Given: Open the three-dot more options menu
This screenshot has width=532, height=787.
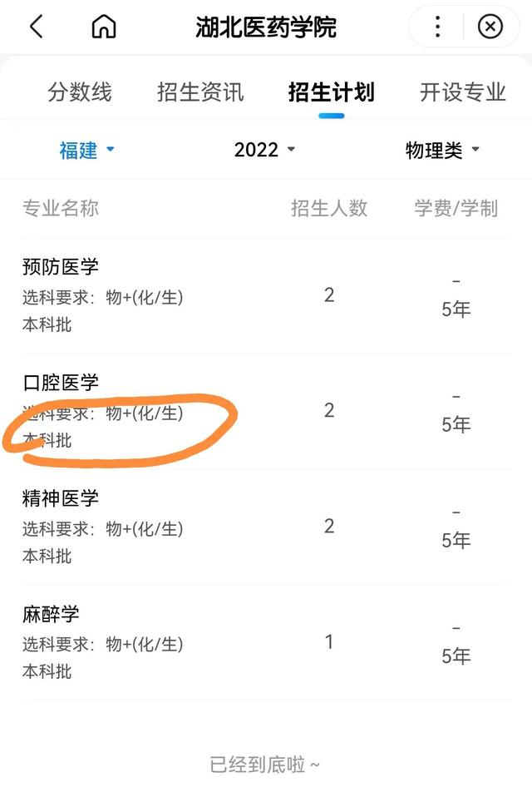Looking at the screenshot, I should click(436, 26).
